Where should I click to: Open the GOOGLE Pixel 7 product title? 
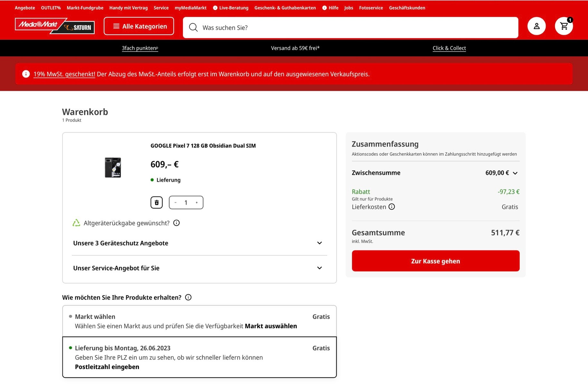pyautogui.click(x=203, y=146)
